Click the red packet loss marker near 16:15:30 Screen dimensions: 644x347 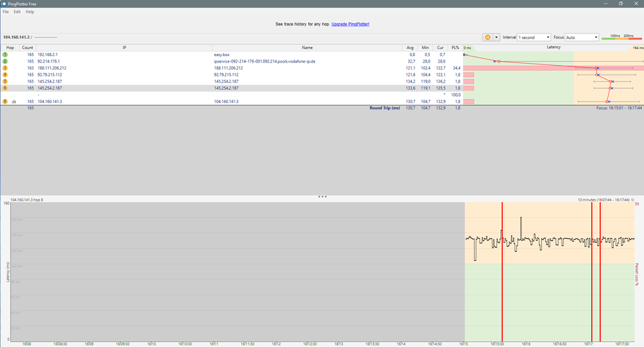coord(502,272)
